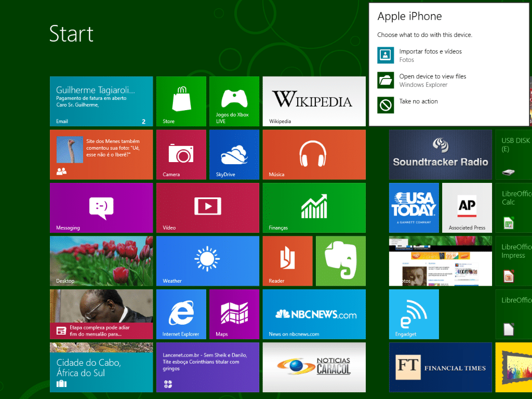Open the Weather app tile

click(x=207, y=261)
